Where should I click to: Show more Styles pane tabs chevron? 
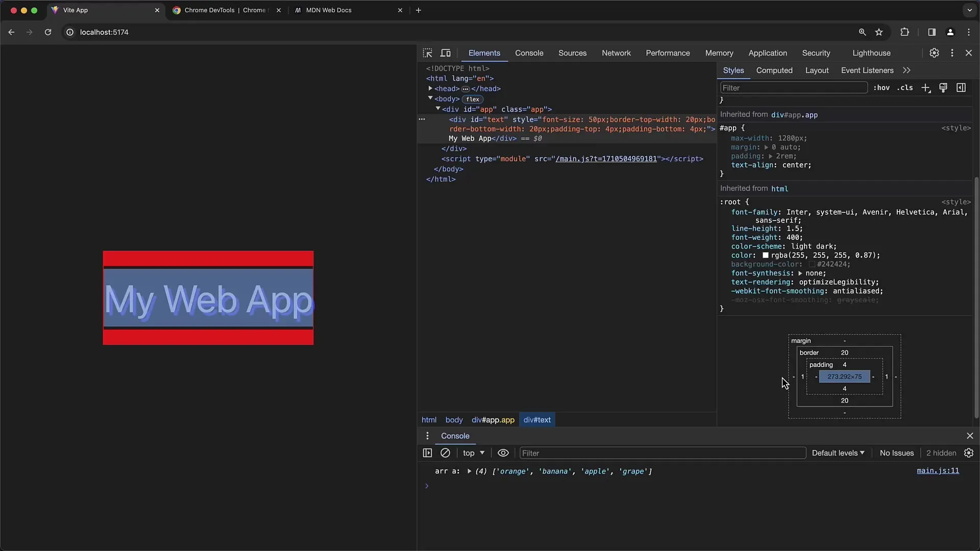coord(906,70)
